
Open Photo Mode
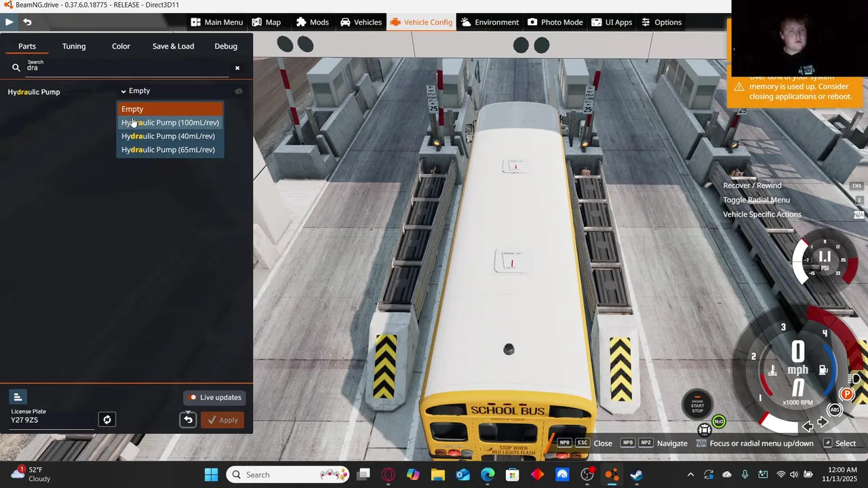click(x=555, y=22)
